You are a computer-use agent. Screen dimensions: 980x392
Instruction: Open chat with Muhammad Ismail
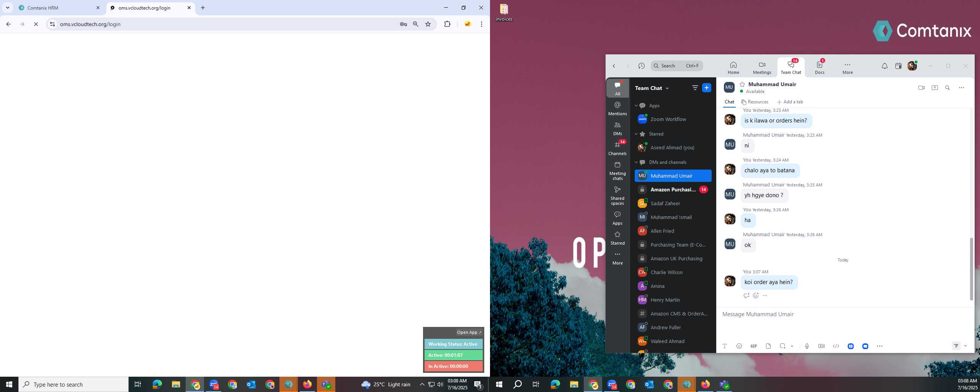click(x=673, y=217)
